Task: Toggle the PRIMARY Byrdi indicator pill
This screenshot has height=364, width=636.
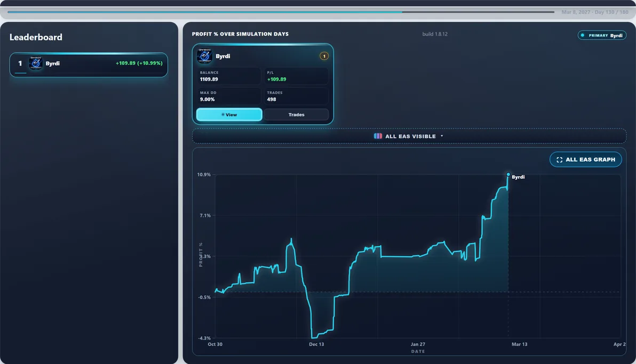Action: [602, 35]
